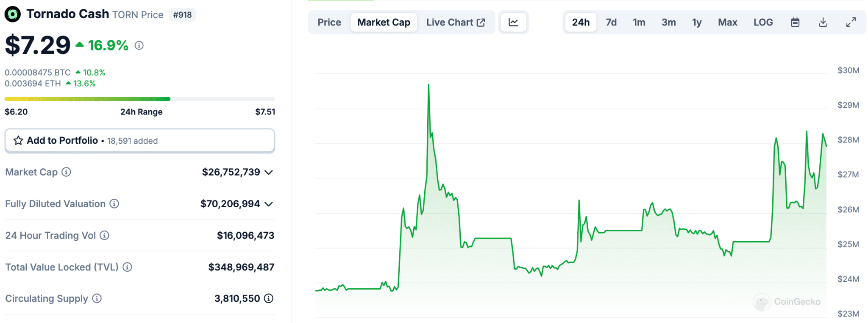Select the 3m time range
This screenshot has height=323, width=868.
pyautogui.click(x=669, y=22)
